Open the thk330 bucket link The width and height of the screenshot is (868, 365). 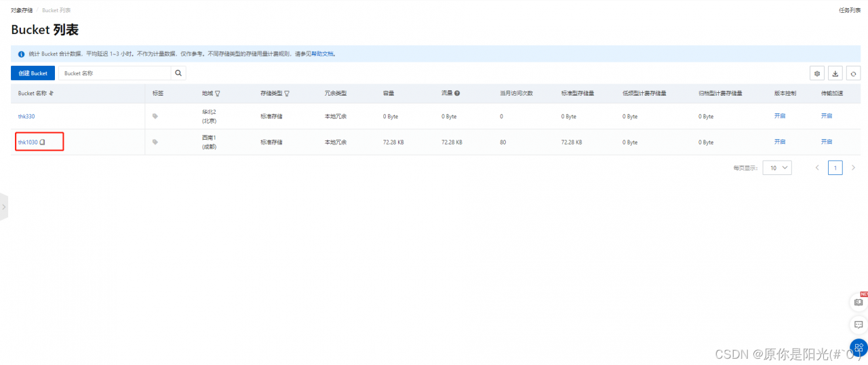(26, 117)
